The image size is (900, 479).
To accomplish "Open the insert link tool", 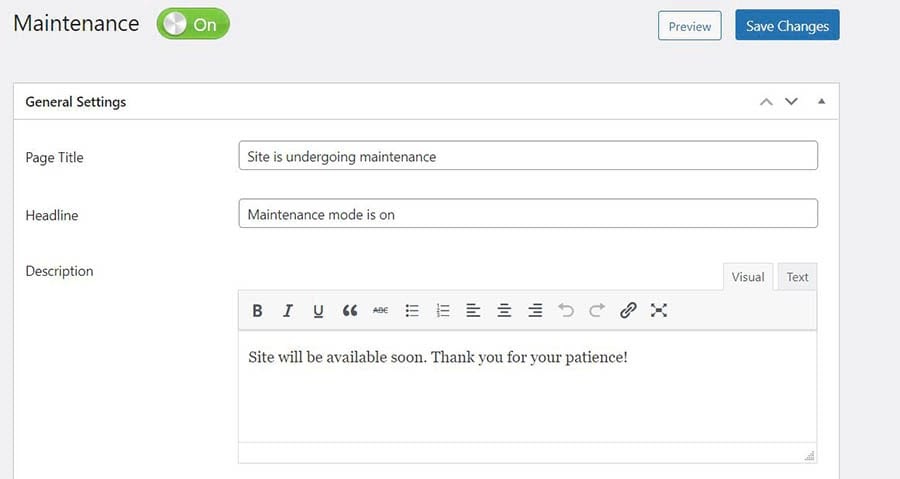I will (628, 311).
